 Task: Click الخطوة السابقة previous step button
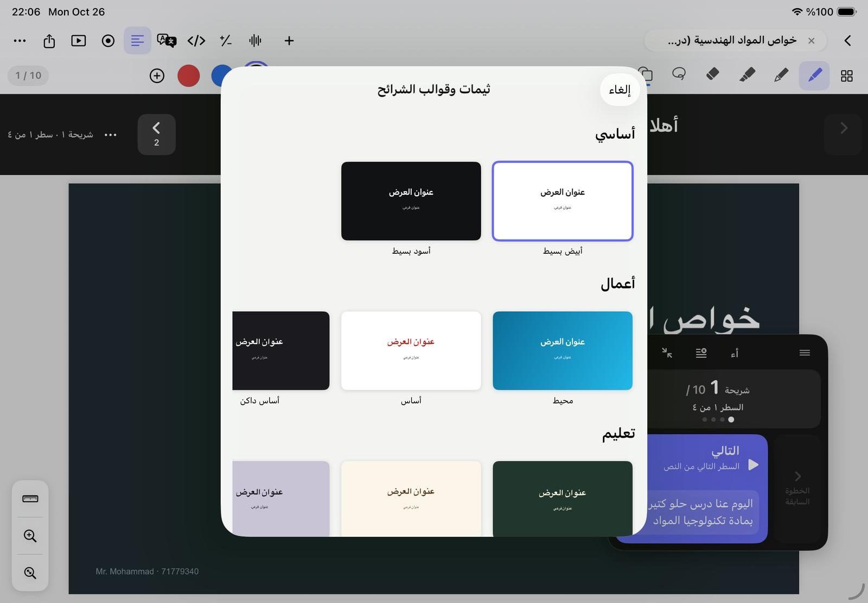click(797, 488)
